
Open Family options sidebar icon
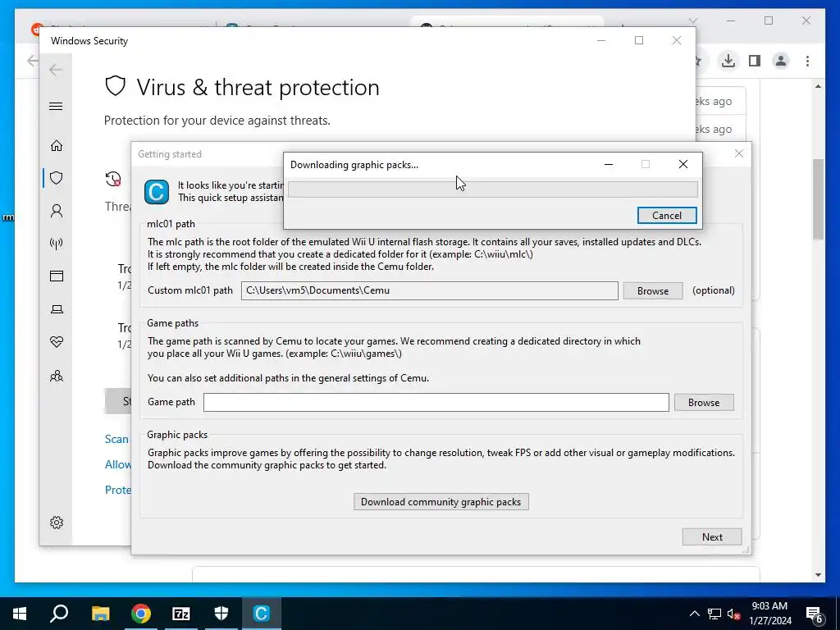57,376
